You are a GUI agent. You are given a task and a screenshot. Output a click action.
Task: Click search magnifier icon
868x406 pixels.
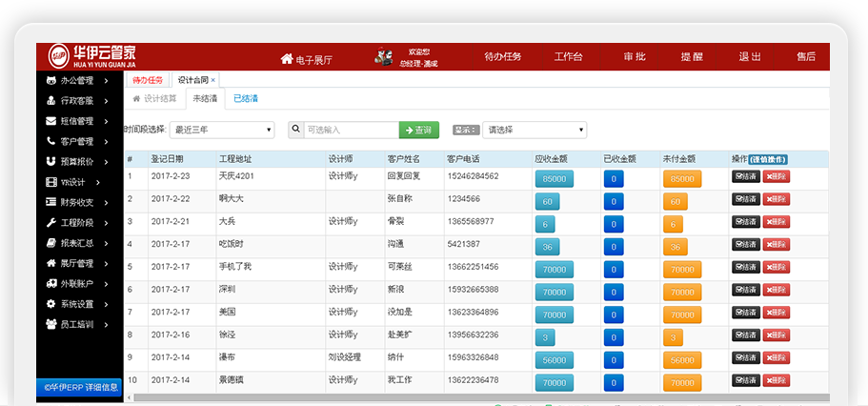pos(295,130)
